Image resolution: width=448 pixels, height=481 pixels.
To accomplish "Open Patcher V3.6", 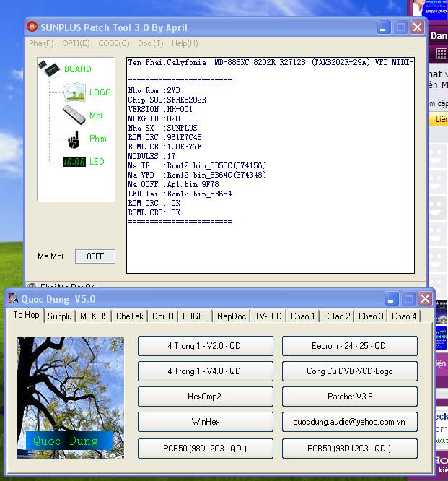I will click(349, 396).
